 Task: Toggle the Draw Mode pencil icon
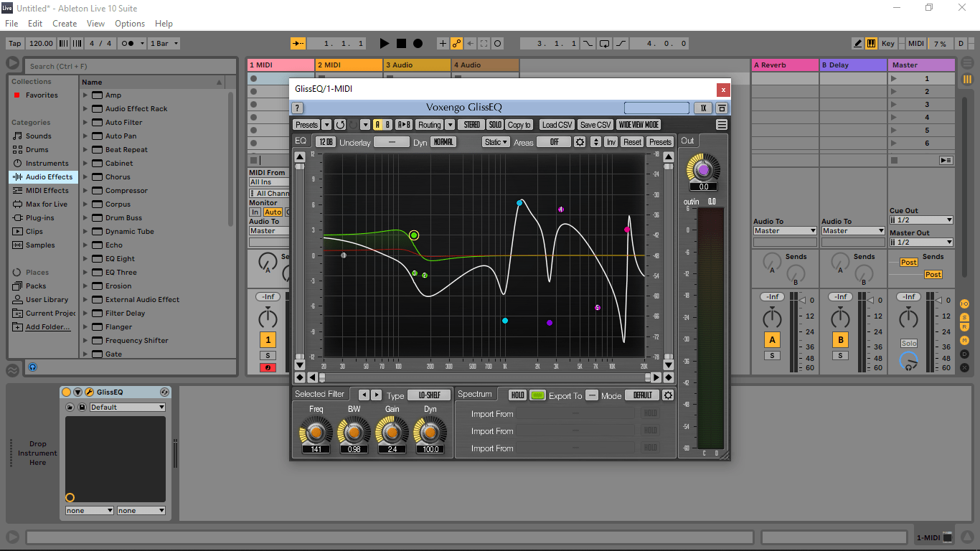pos(858,43)
